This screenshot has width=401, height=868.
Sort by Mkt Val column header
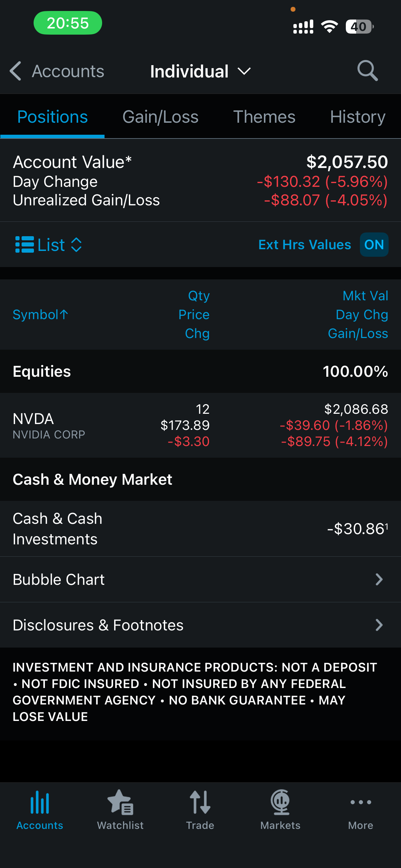(x=365, y=296)
